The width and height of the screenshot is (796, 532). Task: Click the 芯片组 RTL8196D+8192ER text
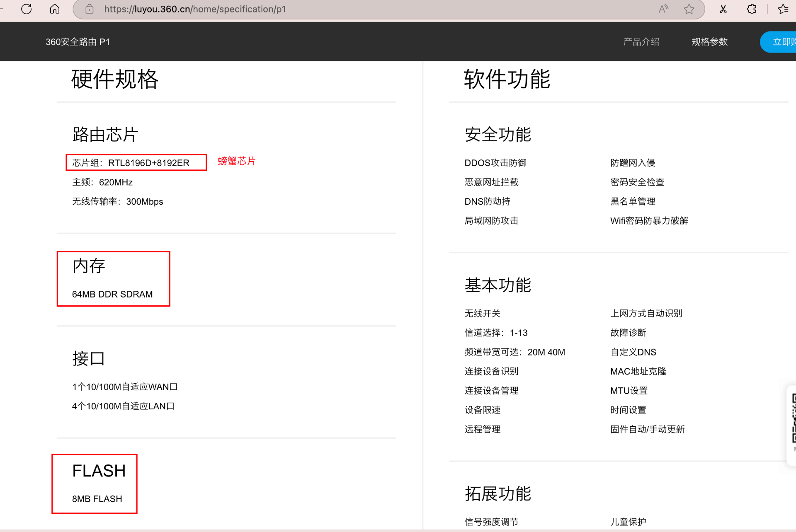pos(131,163)
